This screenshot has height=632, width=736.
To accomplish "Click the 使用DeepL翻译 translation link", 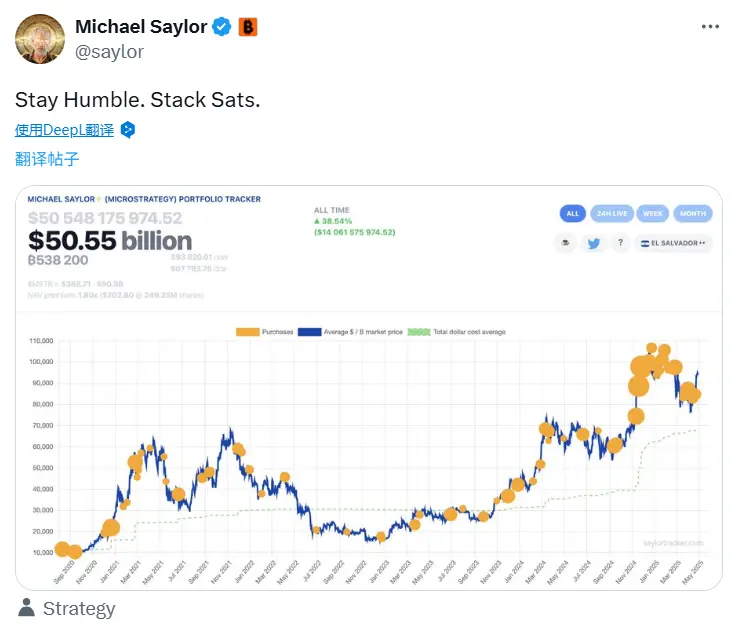I will [65, 130].
